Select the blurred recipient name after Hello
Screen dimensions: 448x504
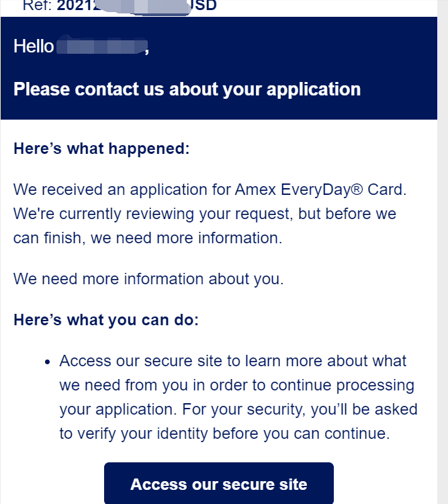101,46
